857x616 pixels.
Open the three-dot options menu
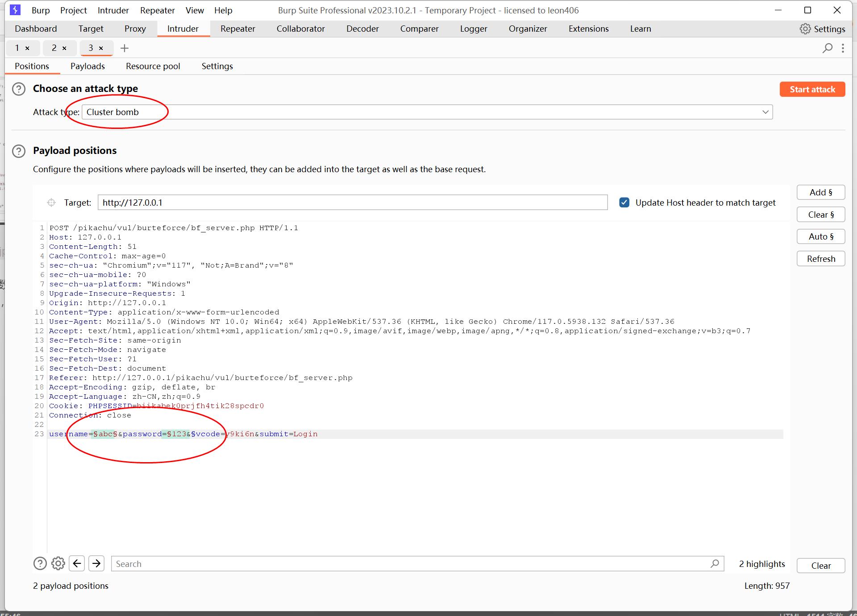pyautogui.click(x=843, y=48)
